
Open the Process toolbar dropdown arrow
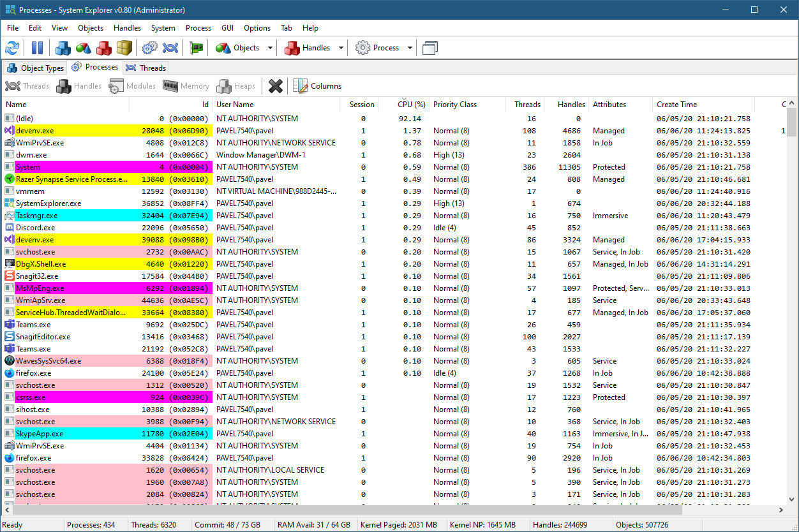coord(410,48)
